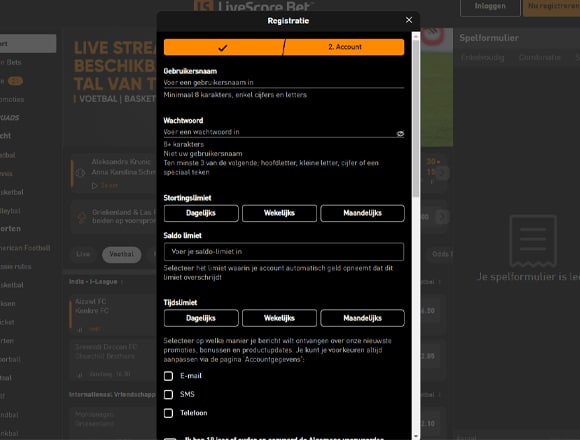Viewport: 580px width, 440px height.
Task: Click the dialog scrollbar up arrow
Action: [416, 36]
